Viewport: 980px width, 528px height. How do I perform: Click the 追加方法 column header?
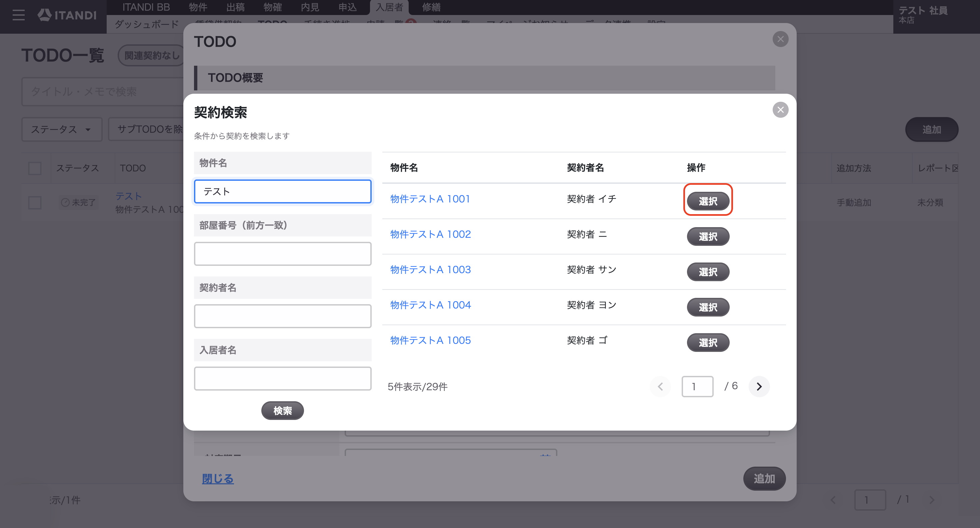click(x=854, y=168)
